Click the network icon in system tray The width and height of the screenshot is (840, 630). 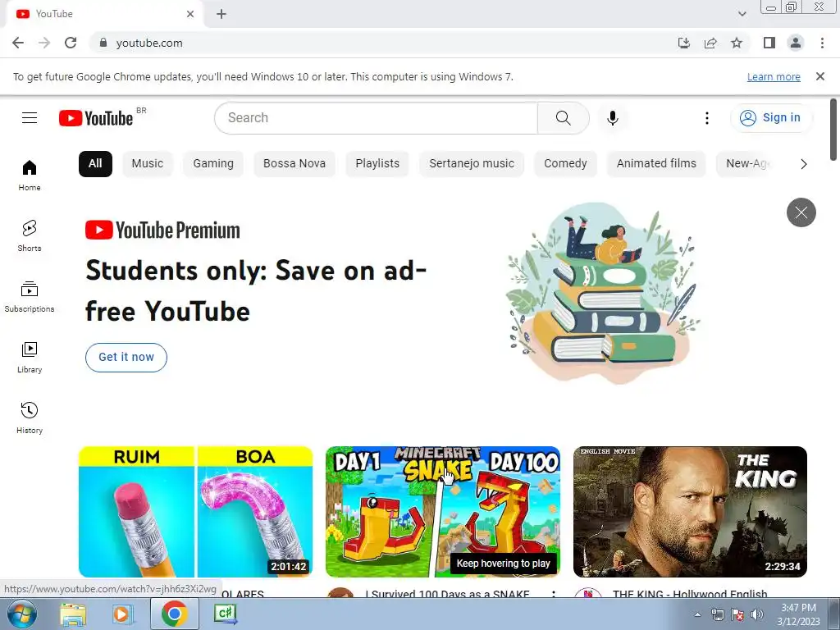tap(717, 614)
